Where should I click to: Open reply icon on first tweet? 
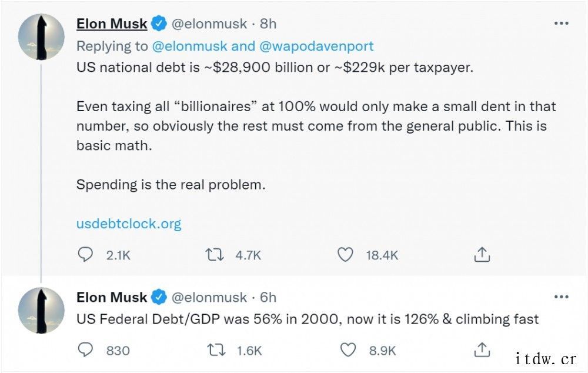tap(85, 255)
